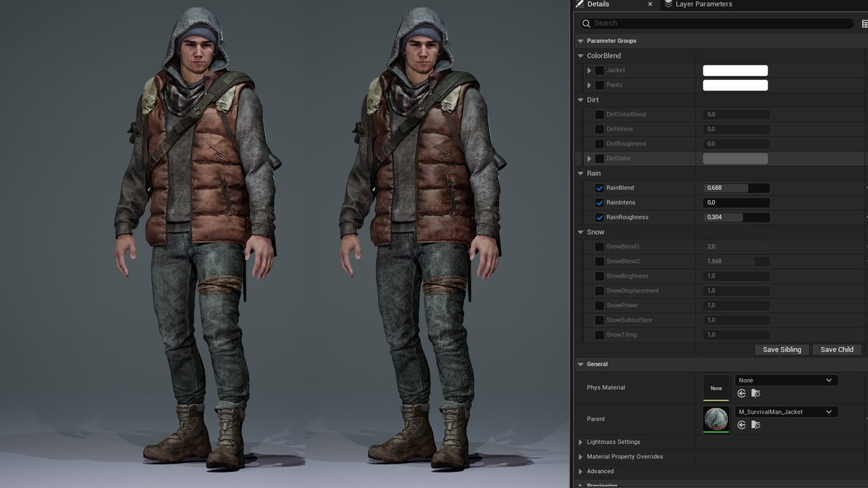
Task: Open the grid settings icon beside search
Action: click(865, 24)
